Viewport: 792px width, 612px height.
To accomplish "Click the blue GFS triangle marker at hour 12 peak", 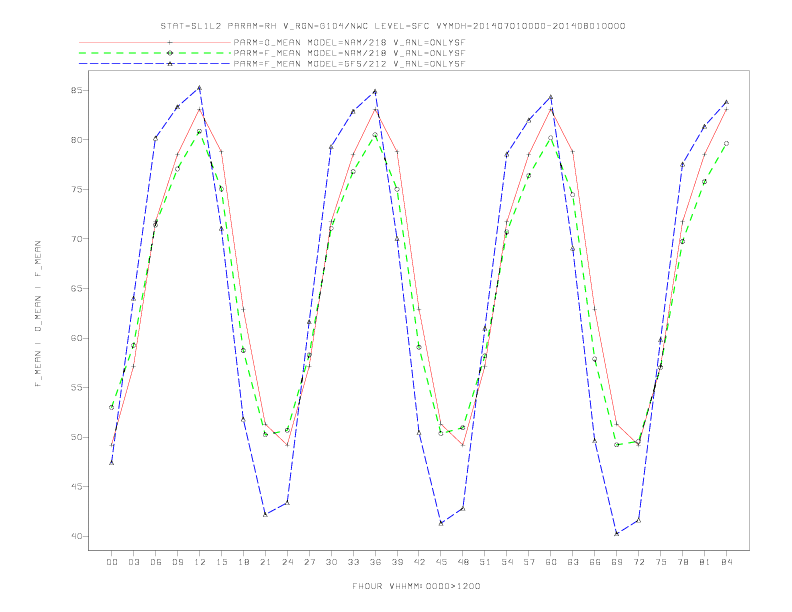I will pyautogui.click(x=200, y=88).
